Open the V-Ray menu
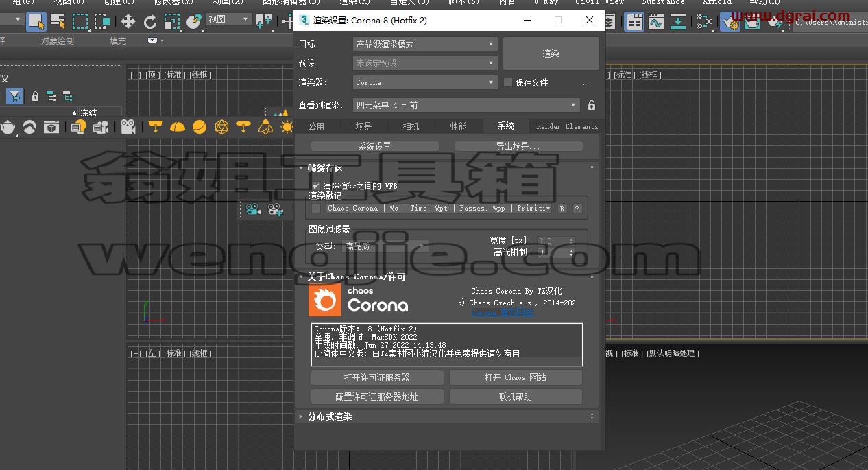This screenshot has width=868, height=470. [546, 3]
